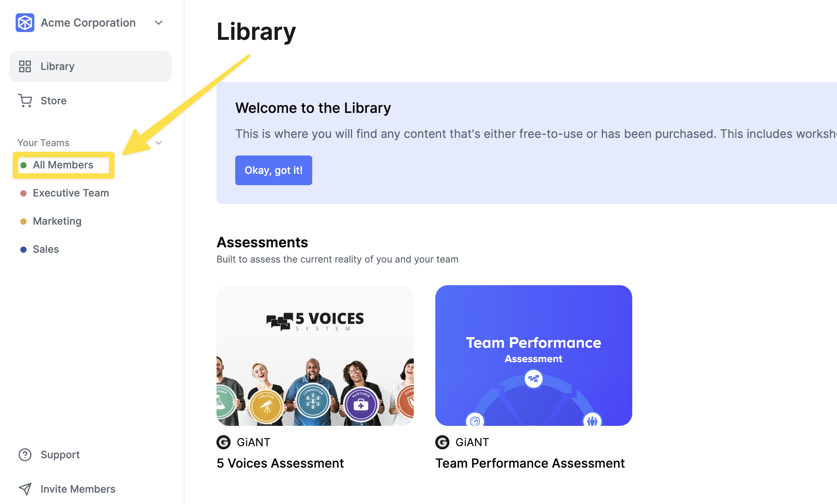Click the Library grid icon in sidebar
This screenshot has width=837, height=504.
[25, 66]
